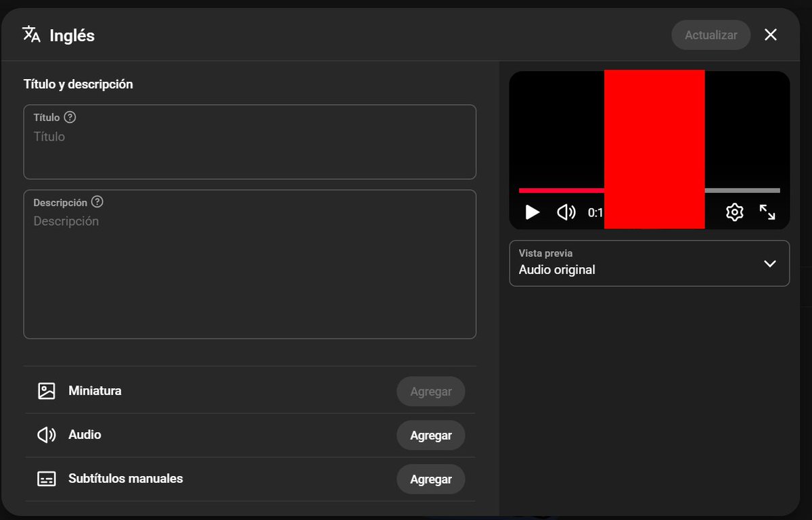Screen dimensions: 812x520
Task: Close the Inglés translation dialog
Action: tap(771, 34)
